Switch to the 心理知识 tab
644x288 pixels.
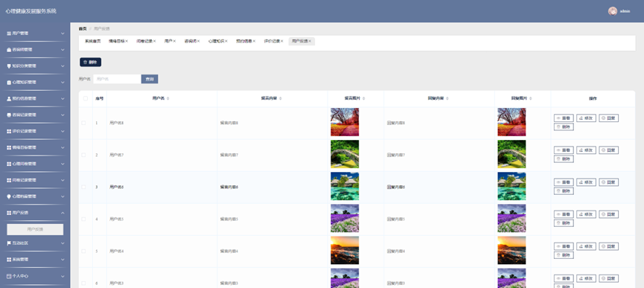pyautogui.click(x=216, y=41)
